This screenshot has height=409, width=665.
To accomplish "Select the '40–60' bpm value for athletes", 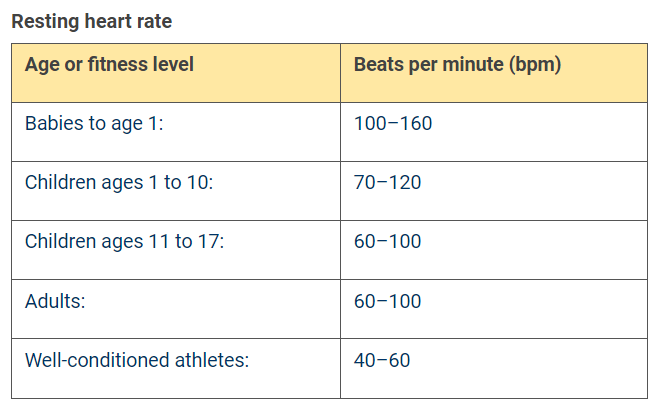I will 382,360.
